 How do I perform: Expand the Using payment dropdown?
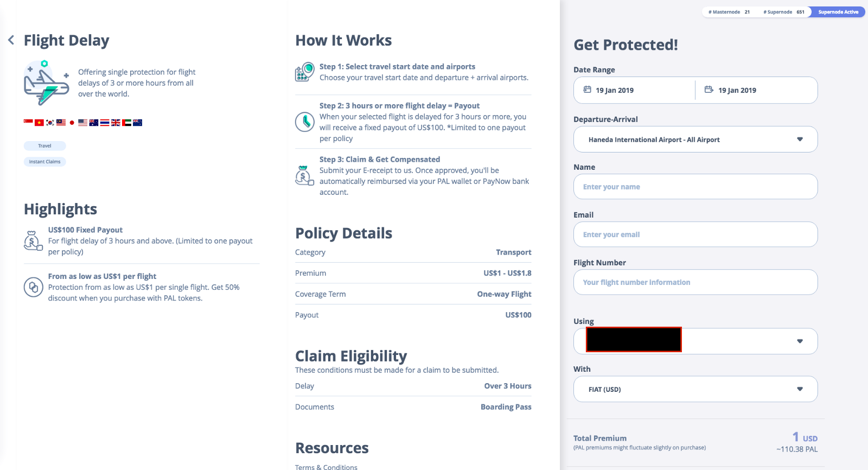[799, 341]
